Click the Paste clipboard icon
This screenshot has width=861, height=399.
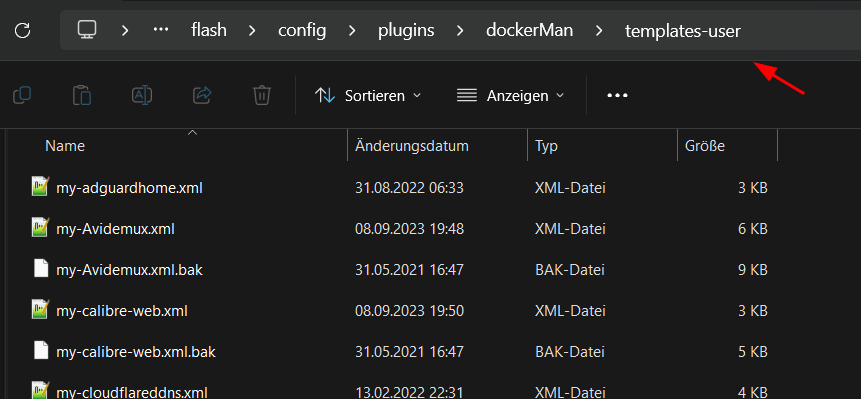pos(82,95)
